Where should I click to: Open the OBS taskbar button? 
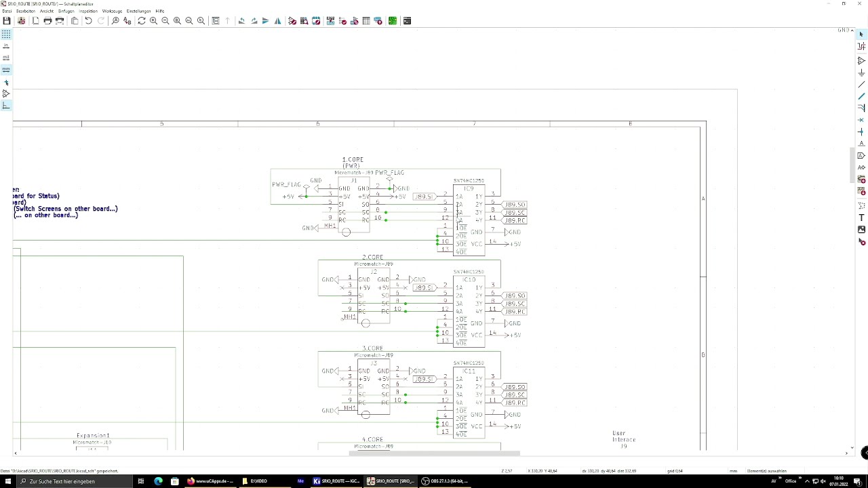coord(444,481)
